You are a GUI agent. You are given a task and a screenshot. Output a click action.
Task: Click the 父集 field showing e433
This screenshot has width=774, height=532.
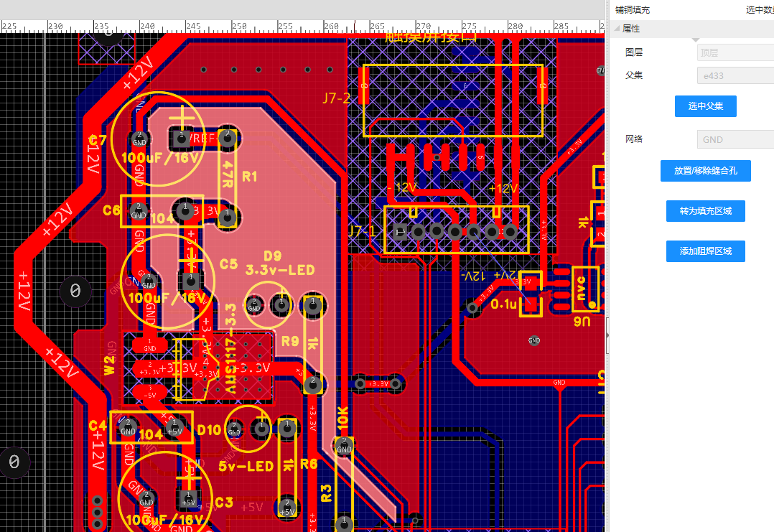pyautogui.click(x=735, y=75)
